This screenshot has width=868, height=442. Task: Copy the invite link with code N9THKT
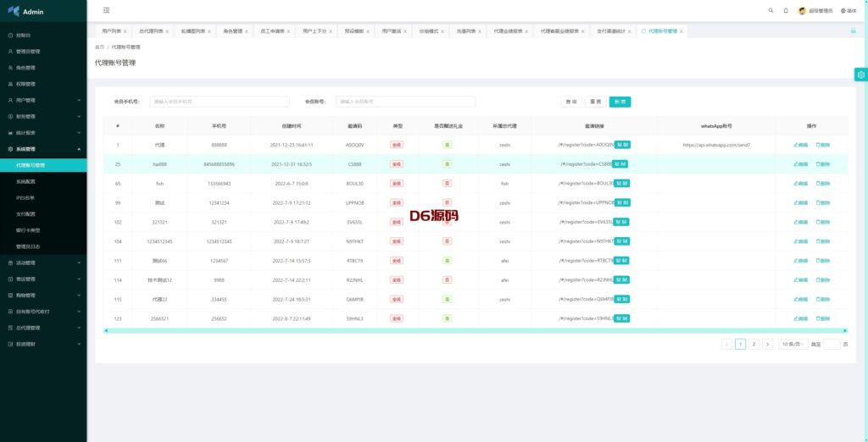(x=621, y=241)
